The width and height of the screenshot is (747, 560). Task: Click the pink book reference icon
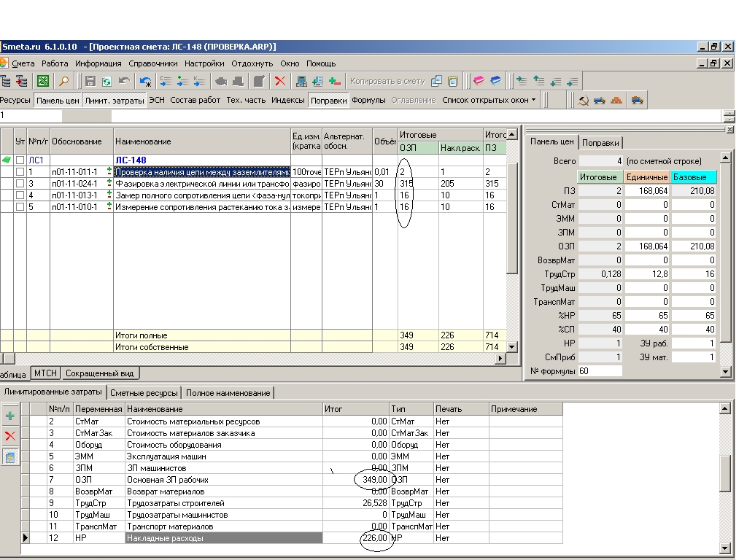pos(479,82)
